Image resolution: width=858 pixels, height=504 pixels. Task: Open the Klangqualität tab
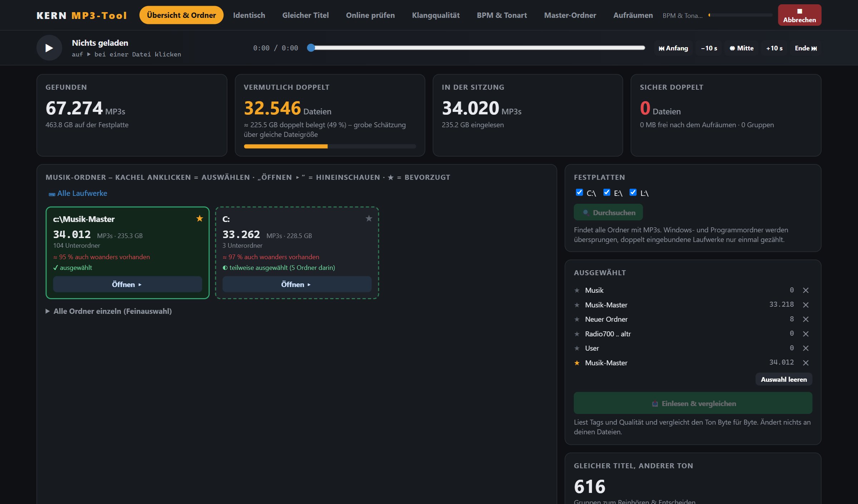coord(436,15)
